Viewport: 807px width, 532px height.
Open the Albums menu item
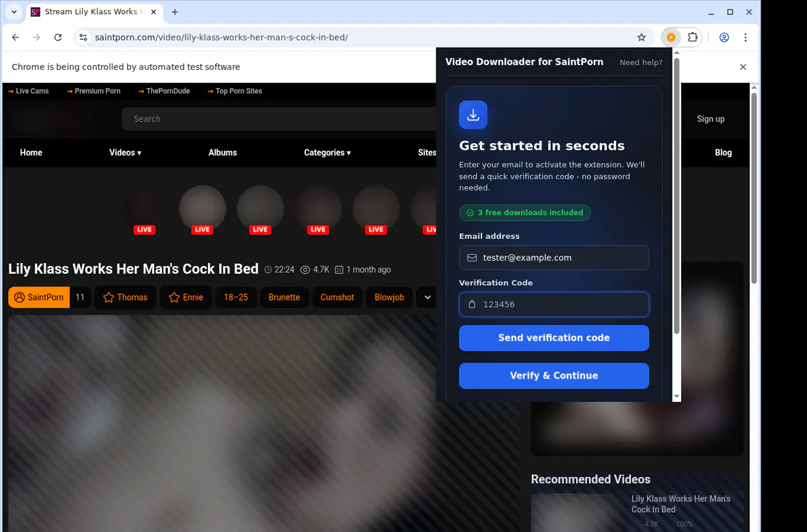pyautogui.click(x=223, y=153)
